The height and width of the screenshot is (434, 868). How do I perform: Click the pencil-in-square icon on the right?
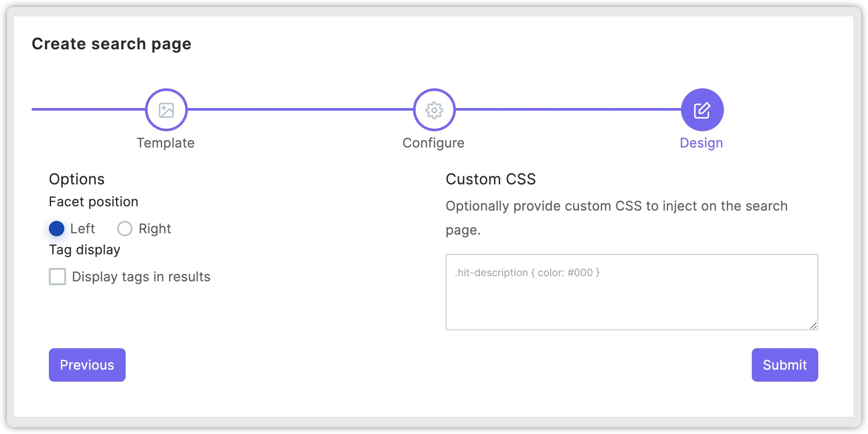[x=701, y=109]
